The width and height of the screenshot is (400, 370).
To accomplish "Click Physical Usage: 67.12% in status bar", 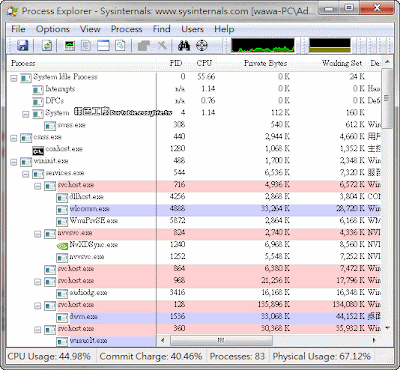I will 322,357.
